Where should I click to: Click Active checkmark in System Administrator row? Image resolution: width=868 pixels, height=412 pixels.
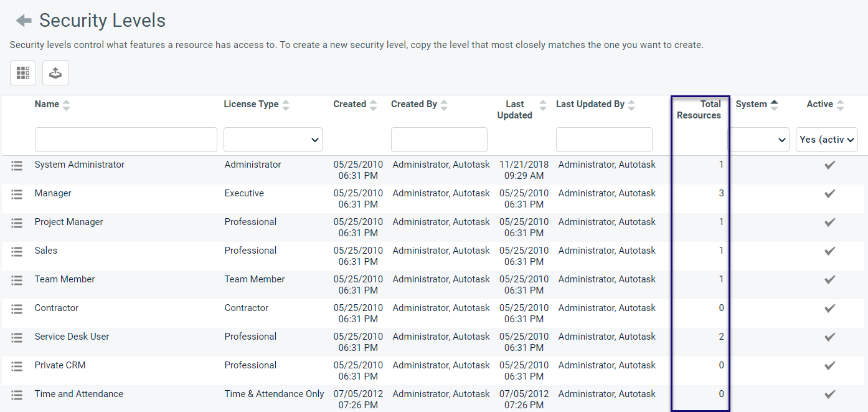click(x=829, y=165)
